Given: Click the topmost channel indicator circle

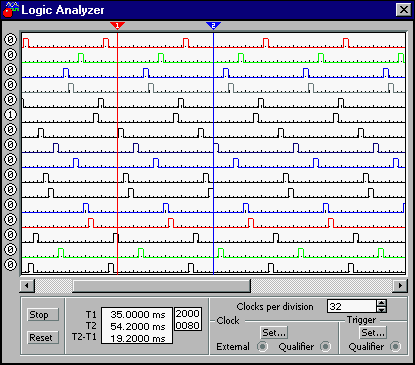Looking at the screenshot, I should [10, 40].
